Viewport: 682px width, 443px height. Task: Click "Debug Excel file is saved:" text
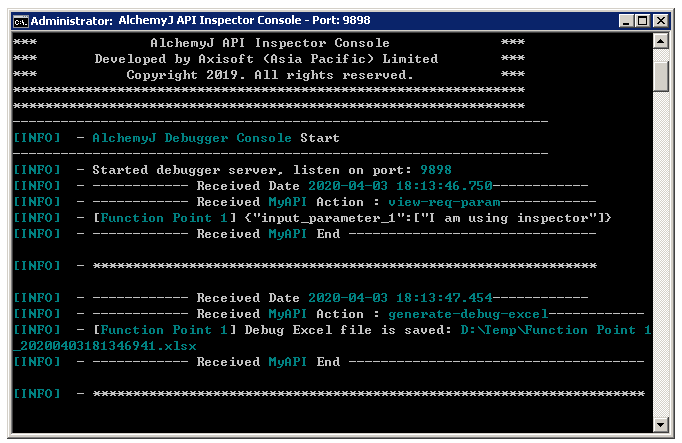pyautogui.click(x=348, y=330)
